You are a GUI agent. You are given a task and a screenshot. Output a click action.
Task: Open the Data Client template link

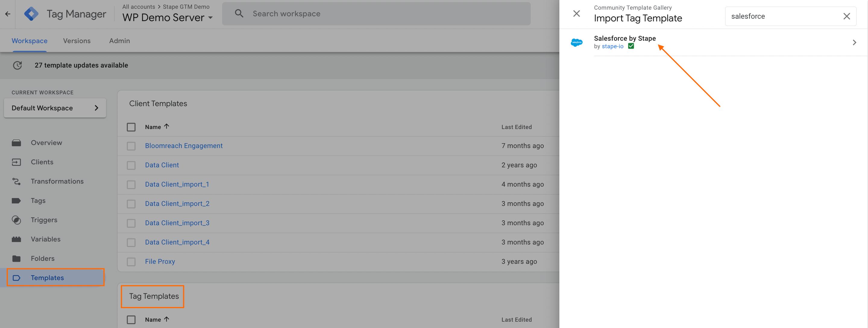[x=162, y=165]
